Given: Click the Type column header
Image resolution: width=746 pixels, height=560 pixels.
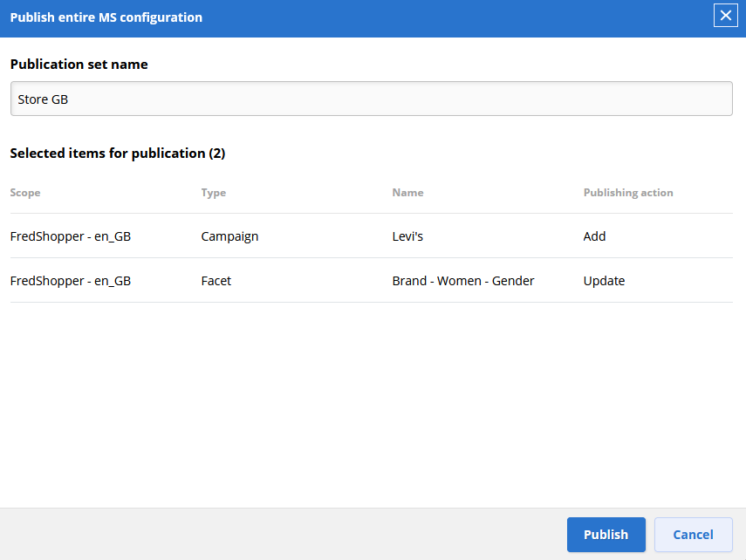Looking at the screenshot, I should coord(214,193).
